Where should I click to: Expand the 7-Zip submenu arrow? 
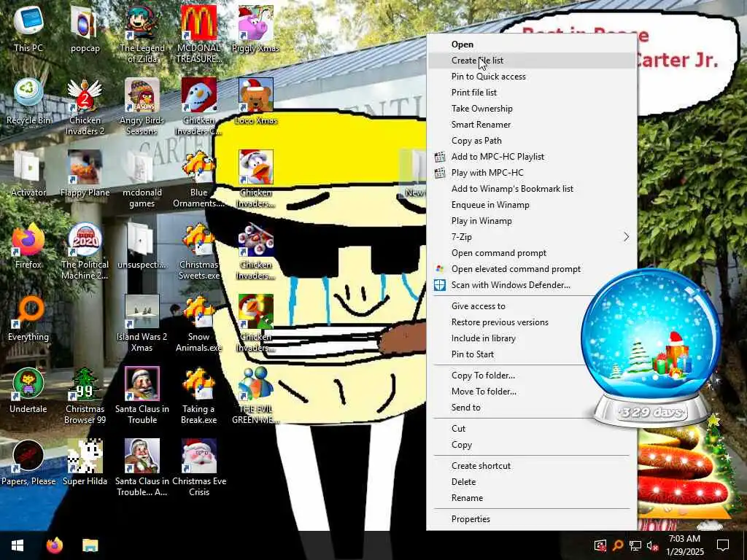point(626,237)
